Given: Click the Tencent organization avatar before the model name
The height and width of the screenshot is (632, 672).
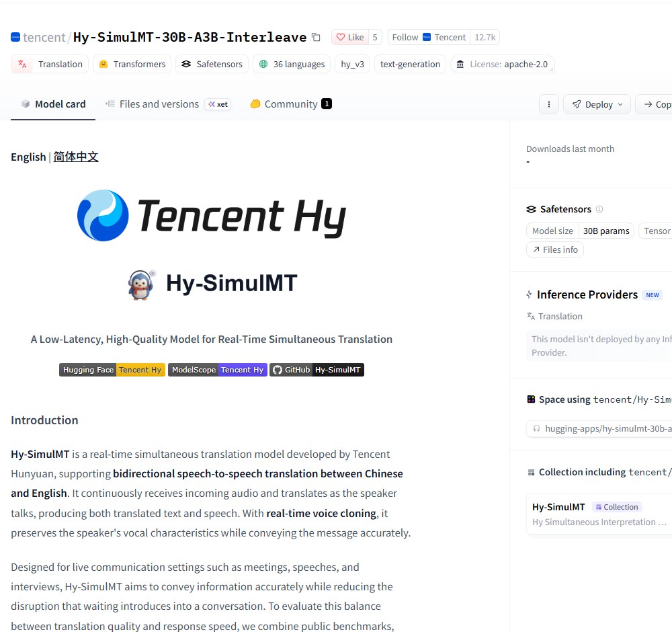Looking at the screenshot, I should pos(15,37).
